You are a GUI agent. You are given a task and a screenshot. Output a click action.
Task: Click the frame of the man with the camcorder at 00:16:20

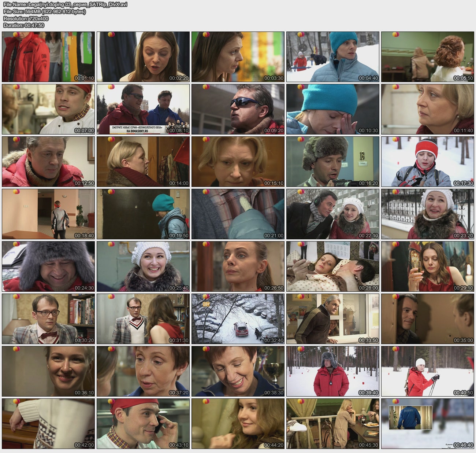pos(332,161)
